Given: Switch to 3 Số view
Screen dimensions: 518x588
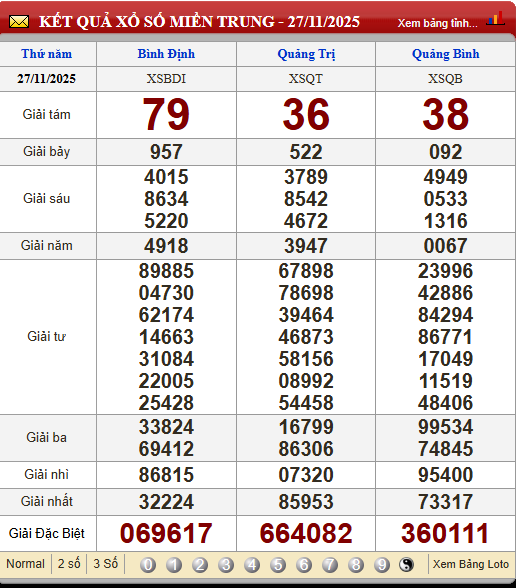Looking at the screenshot, I should 105,564.
